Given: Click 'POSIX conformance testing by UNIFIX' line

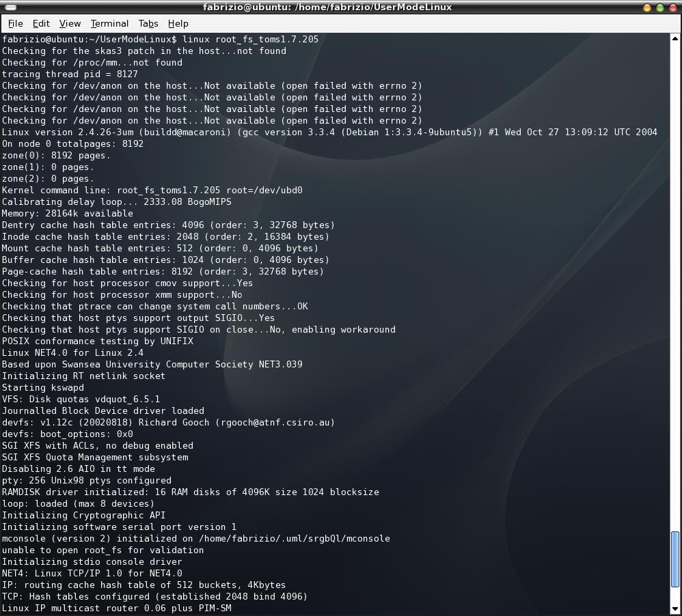Looking at the screenshot, I should [x=98, y=341].
